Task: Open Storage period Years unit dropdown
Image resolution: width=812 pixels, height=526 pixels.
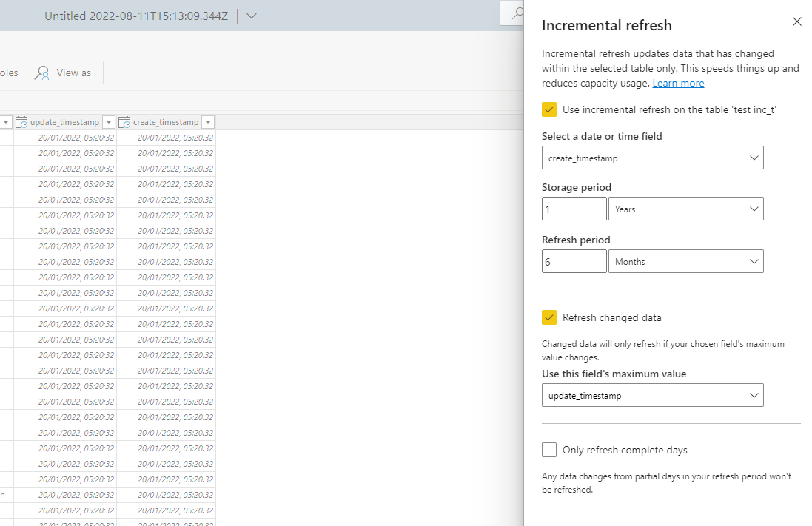Action: tap(685, 209)
